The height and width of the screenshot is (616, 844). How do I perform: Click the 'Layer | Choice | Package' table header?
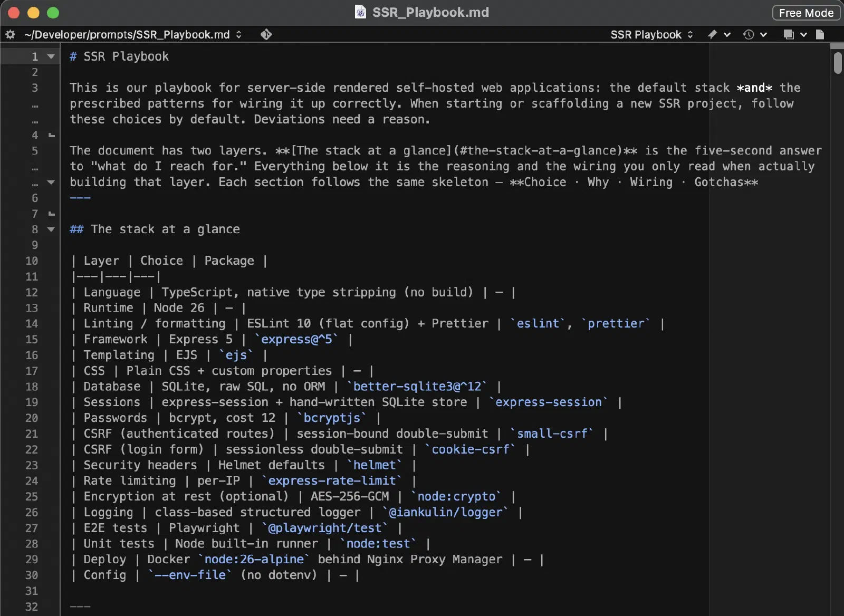click(x=169, y=261)
